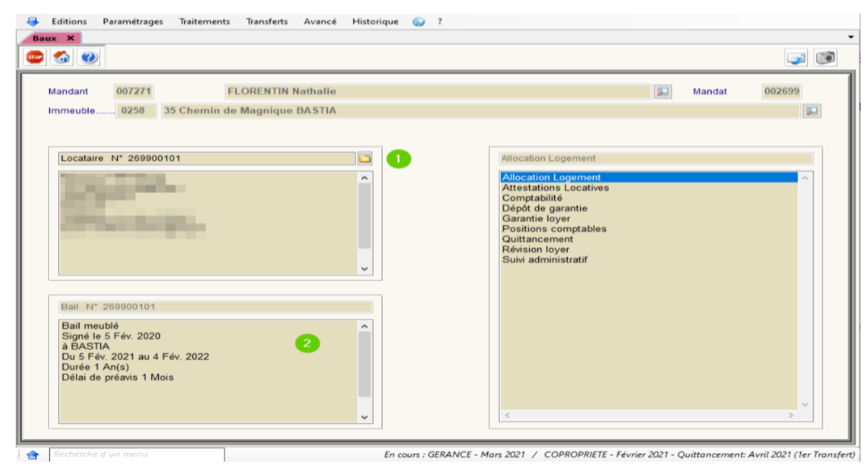Viewport: 868px width, 466px height.
Task: Open the Editions menu
Action: 69,21
